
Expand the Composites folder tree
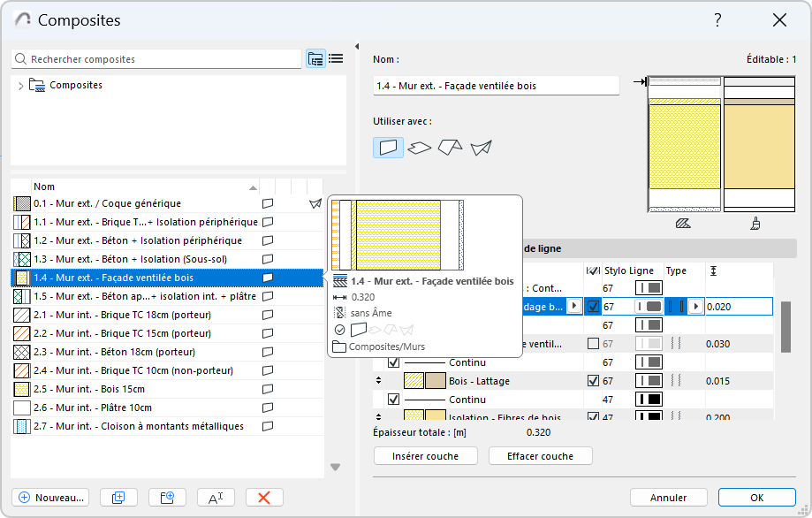[x=20, y=86]
